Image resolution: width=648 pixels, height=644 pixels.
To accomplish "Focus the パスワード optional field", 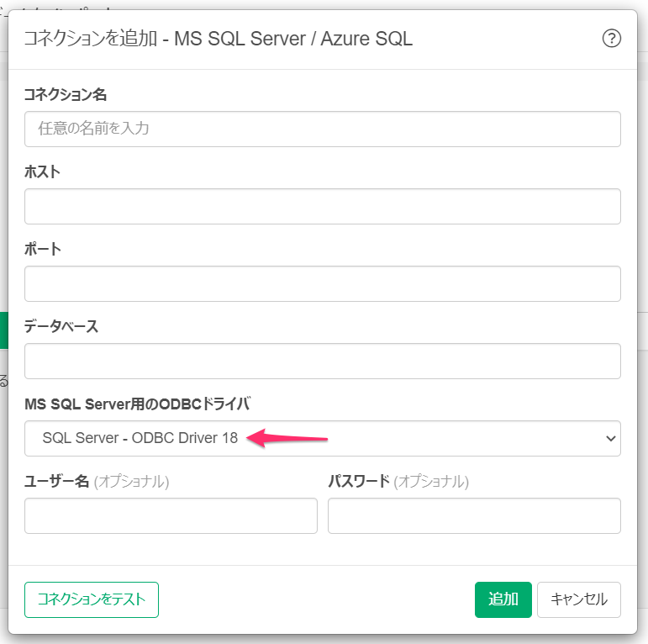I will click(474, 515).
